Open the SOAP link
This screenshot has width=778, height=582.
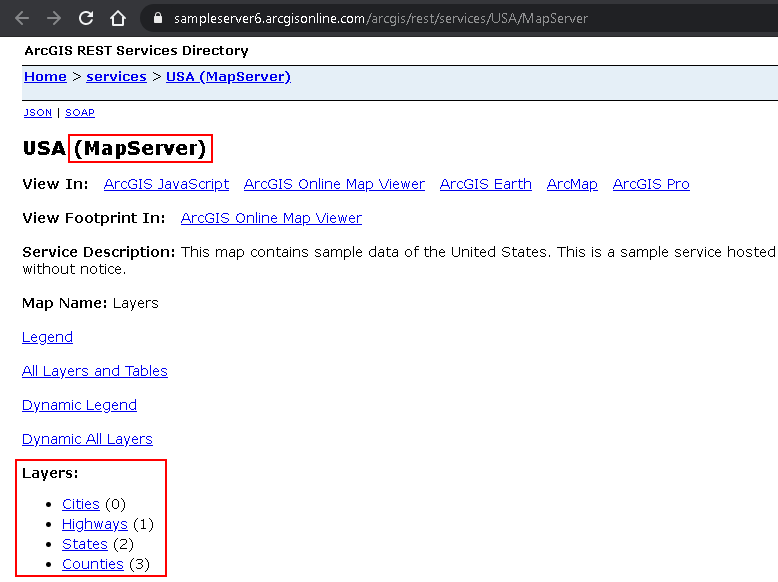pos(80,113)
